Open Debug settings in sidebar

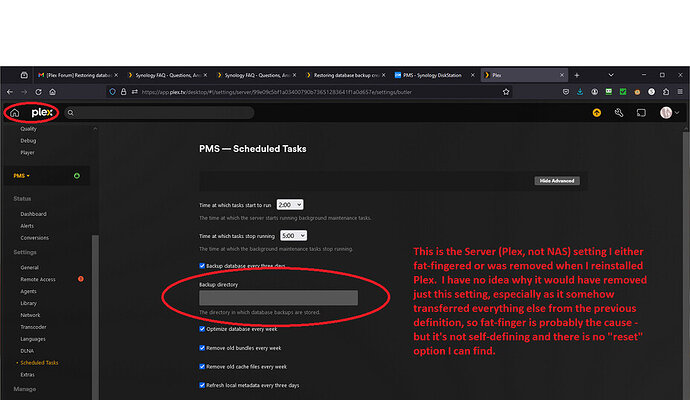(x=28, y=141)
